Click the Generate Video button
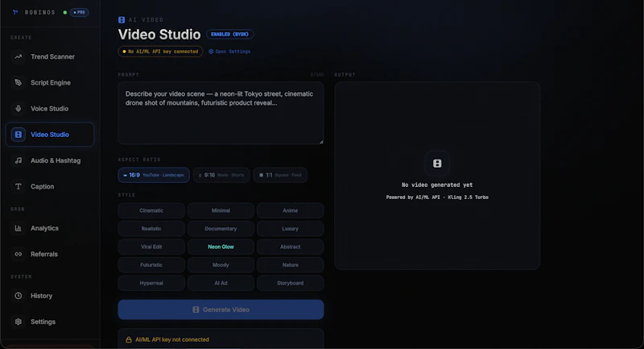Image resolution: width=644 pixels, height=349 pixels. (221, 310)
